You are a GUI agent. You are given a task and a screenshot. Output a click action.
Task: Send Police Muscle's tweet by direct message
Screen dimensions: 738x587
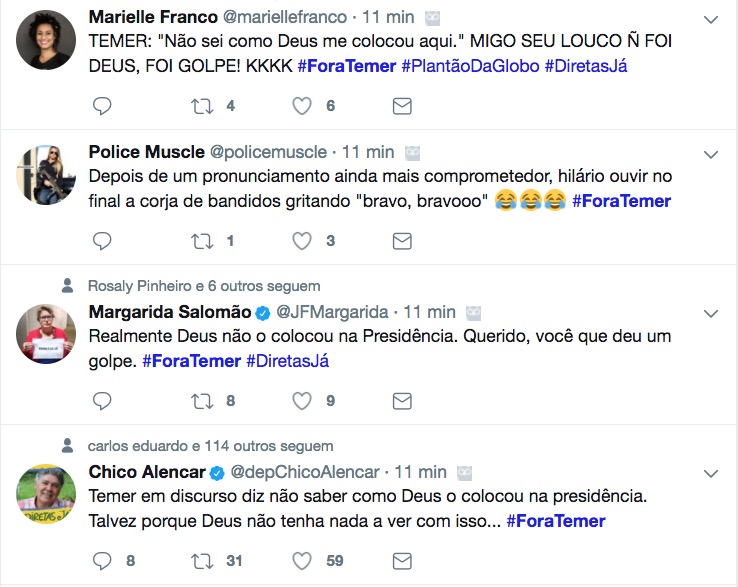coord(402,241)
